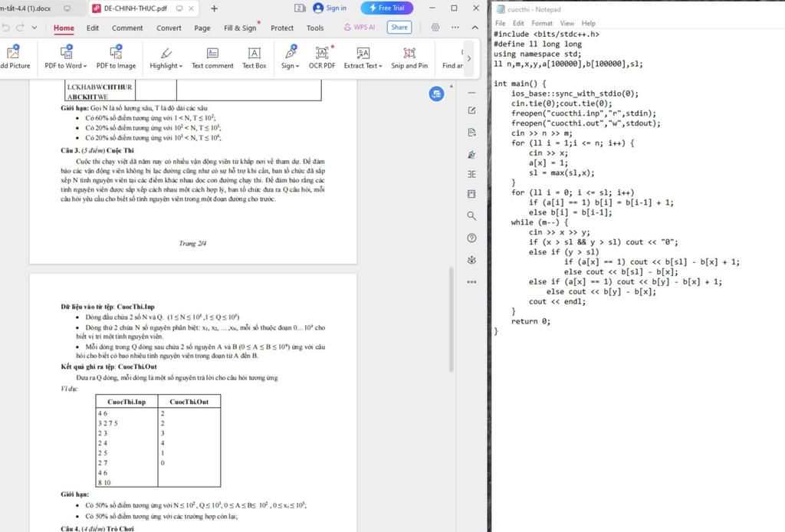
Task: Click the Share button
Action: 399,28
